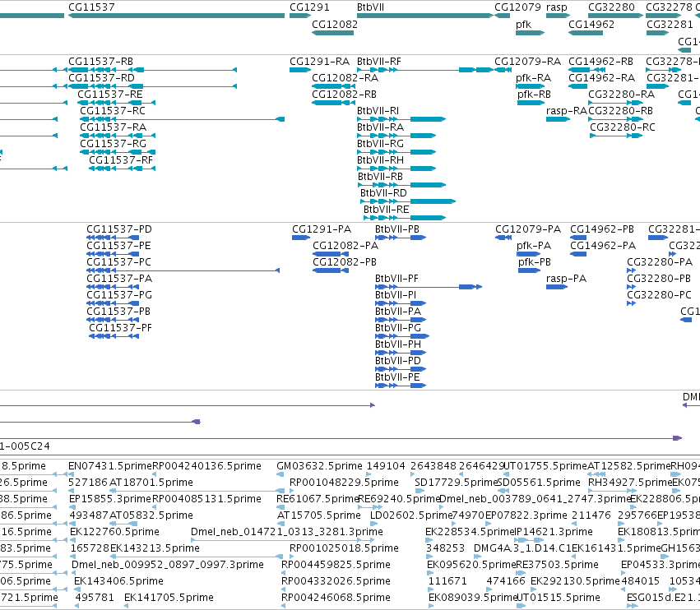Select transcript CG11537-RF label
The height and width of the screenshot is (610, 700).
121,160
